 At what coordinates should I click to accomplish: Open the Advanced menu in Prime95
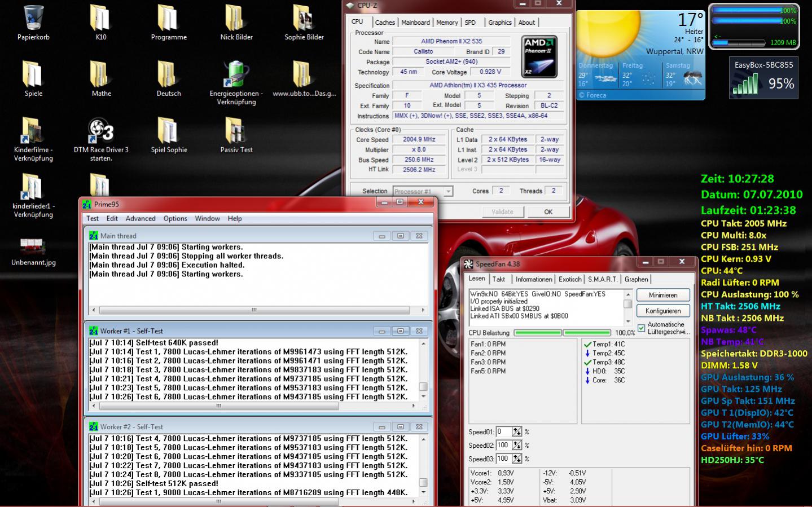click(141, 218)
